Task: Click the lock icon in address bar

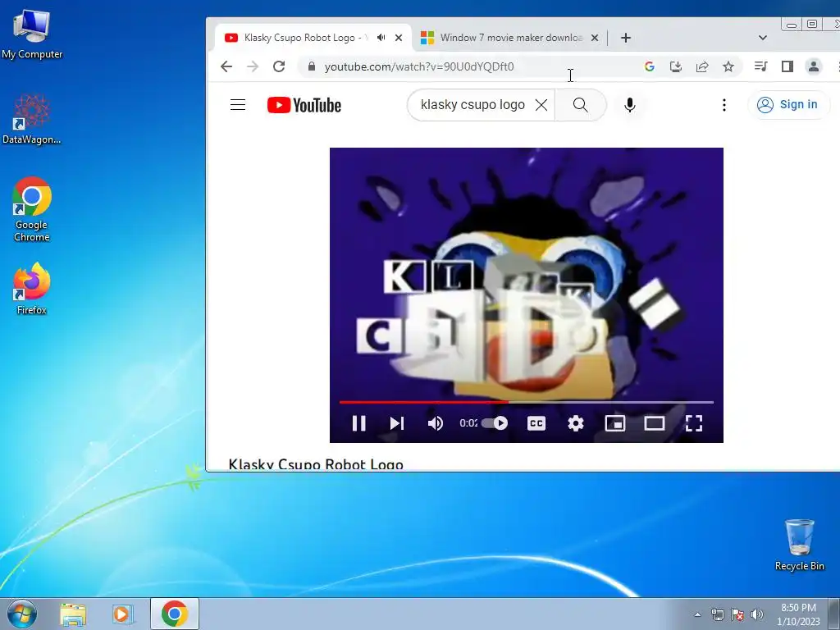Action: point(311,66)
